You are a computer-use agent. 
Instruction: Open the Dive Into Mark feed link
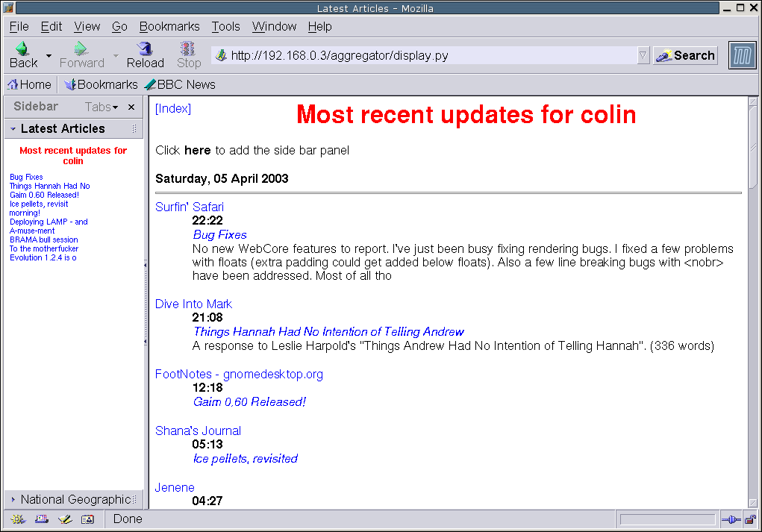pos(193,304)
